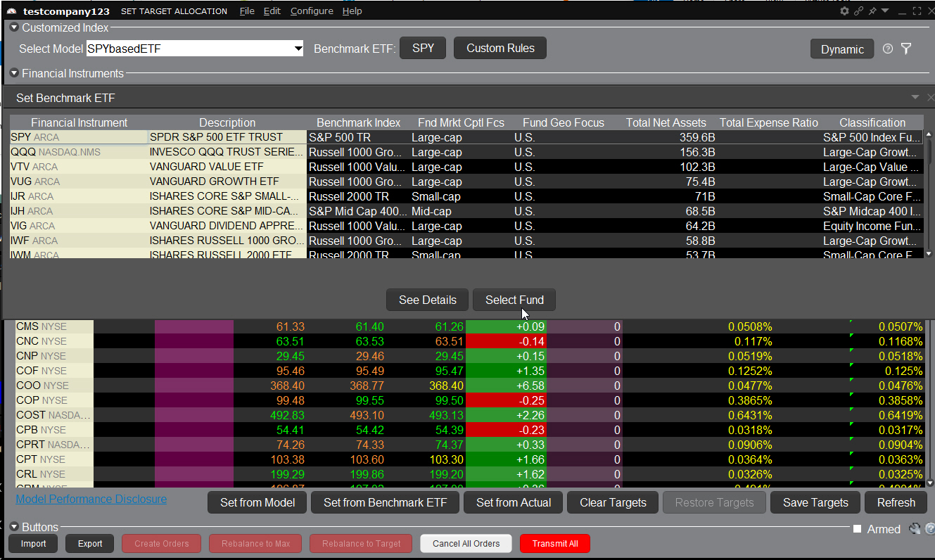Open the File menu

[x=248, y=11]
